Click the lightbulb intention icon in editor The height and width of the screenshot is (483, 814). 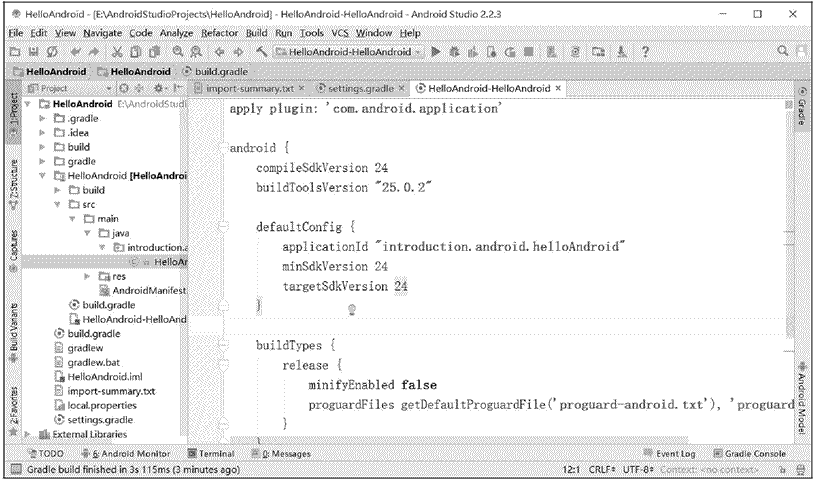[352, 310]
